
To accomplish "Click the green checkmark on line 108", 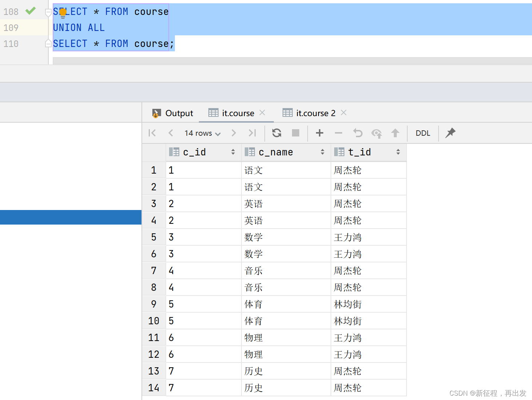I will coord(31,11).
